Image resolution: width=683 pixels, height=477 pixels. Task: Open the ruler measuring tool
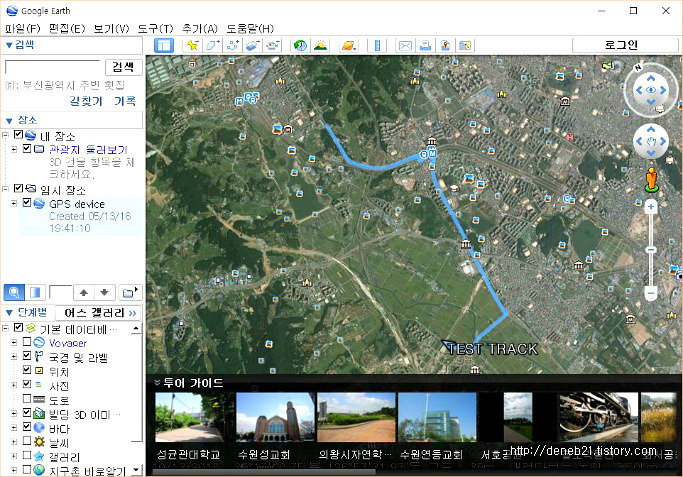(377, 45)
